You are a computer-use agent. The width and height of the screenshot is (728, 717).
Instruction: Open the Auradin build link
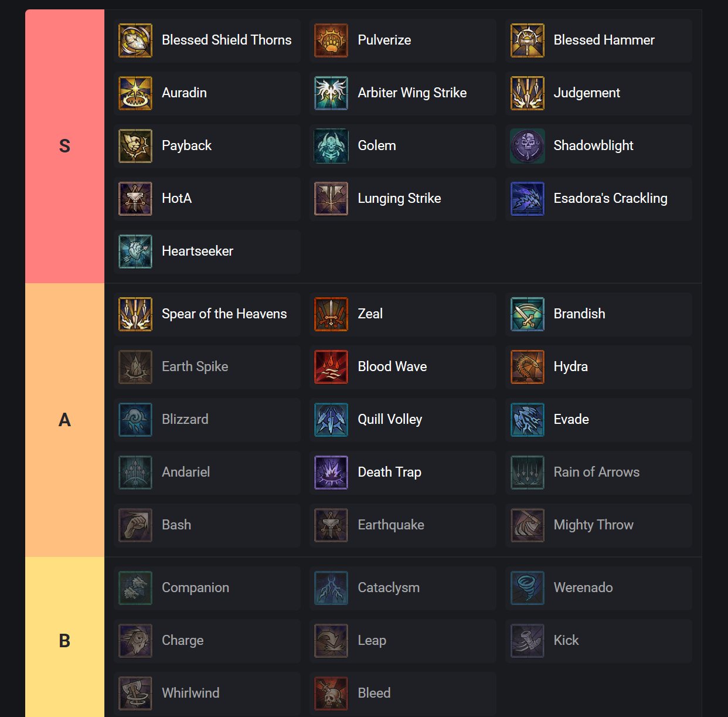tap(184, 93)
